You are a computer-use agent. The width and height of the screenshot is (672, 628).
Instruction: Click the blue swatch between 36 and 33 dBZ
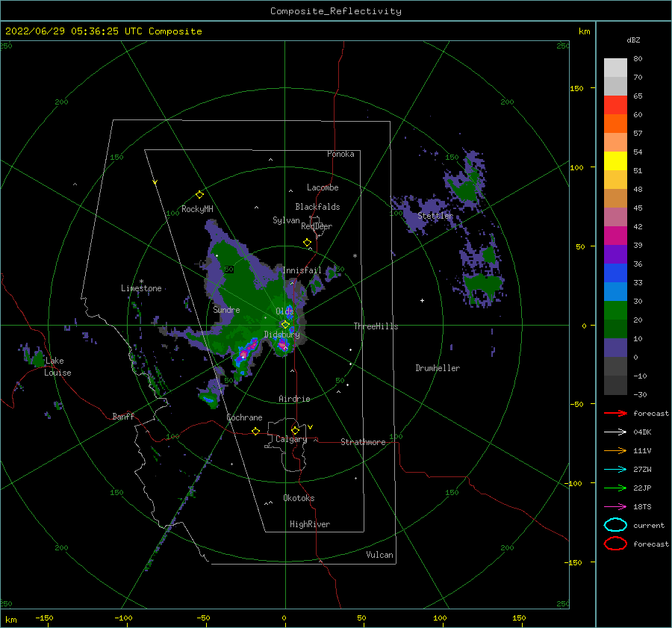pyautogui.click(x=615, y=273)
